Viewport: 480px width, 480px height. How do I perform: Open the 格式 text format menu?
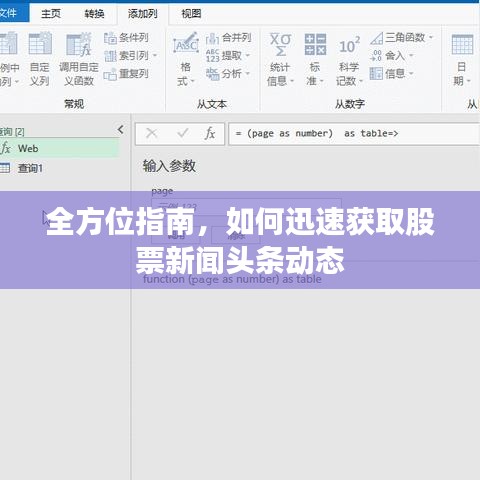click(186, 59)
